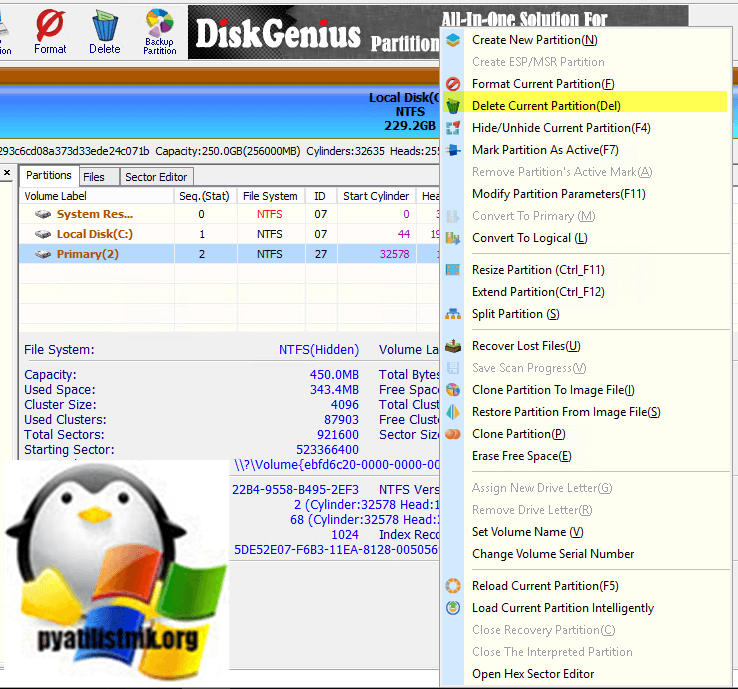This screenshot has height=689, width=738.
Task: Select the Primary(2) partition row label
Action: coord(88,254)
